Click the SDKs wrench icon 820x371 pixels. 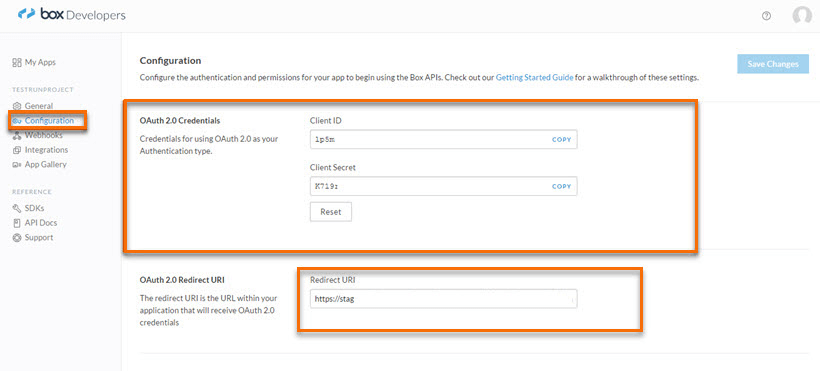pyautogui.click(x=17, y=208)
